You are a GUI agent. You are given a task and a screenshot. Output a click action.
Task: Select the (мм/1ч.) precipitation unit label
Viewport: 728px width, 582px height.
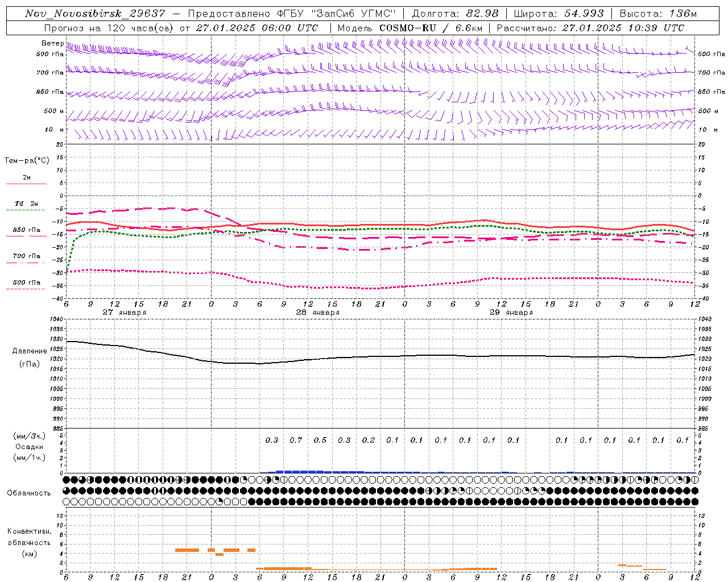point(30,458)
